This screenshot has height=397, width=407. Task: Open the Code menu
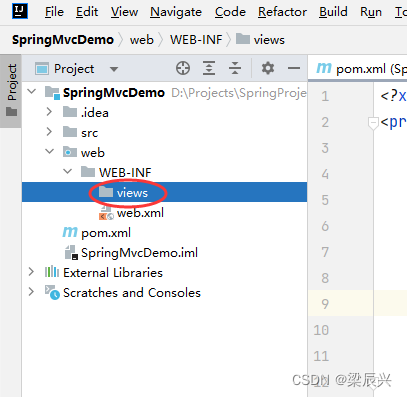tap(230, 12)
